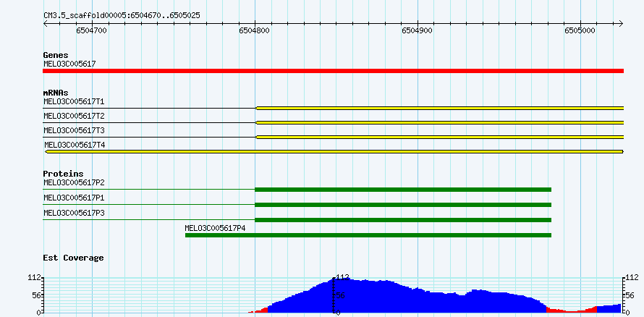Click the MELO3C005617 gene label
The image size is (644, 317).
(69, 64)
